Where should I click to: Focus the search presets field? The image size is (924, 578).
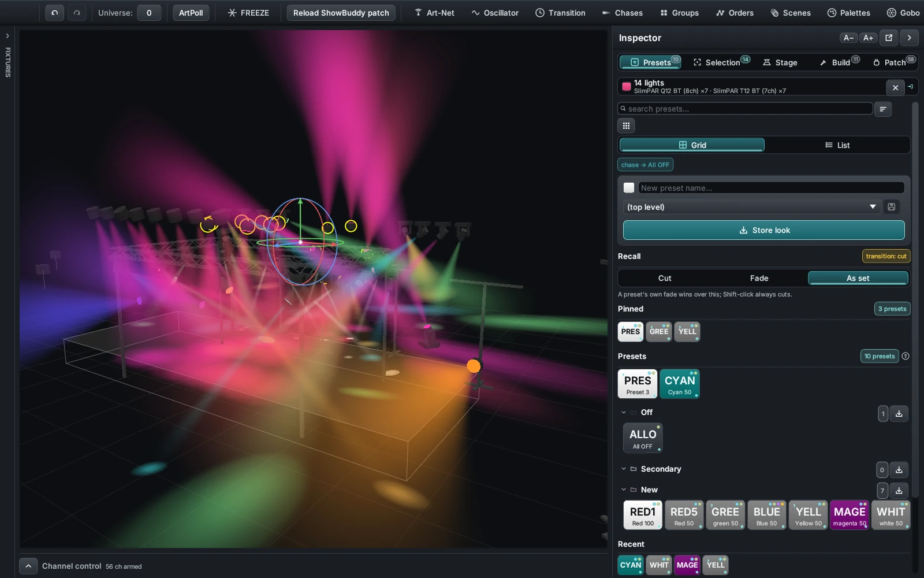(745, 109)
